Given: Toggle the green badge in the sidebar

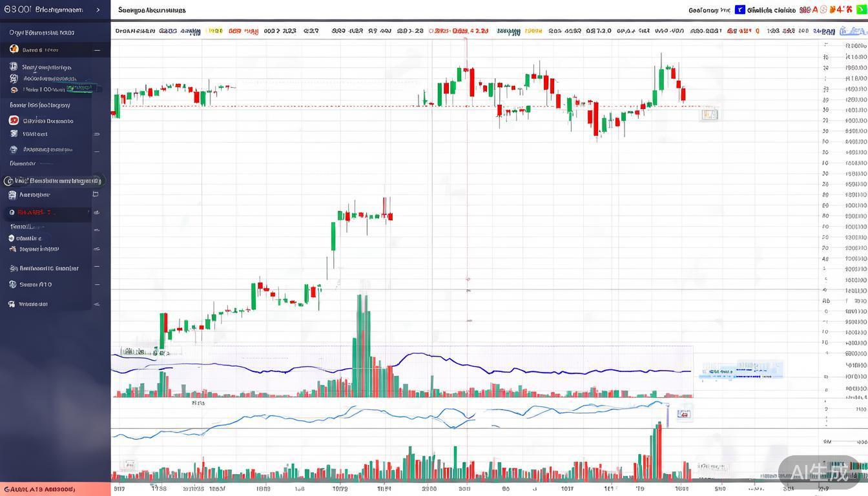Looking at the screenshot, I should tap(80, 87).
